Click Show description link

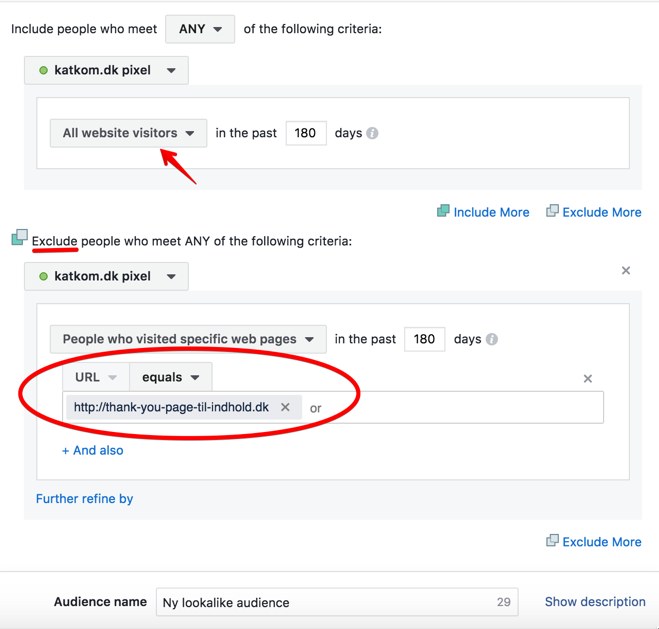pos(595,602)
